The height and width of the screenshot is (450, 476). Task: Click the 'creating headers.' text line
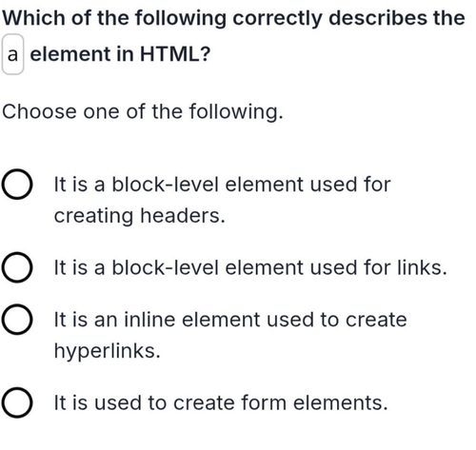coord(139,216)
